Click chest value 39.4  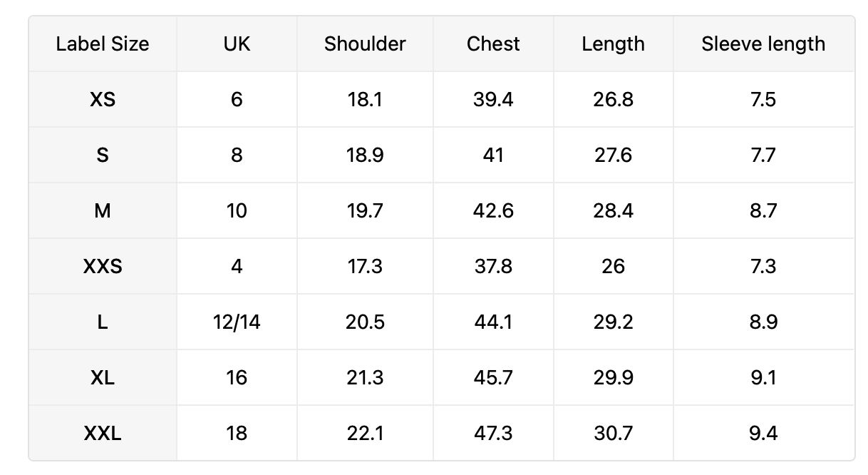click(493, 99)
